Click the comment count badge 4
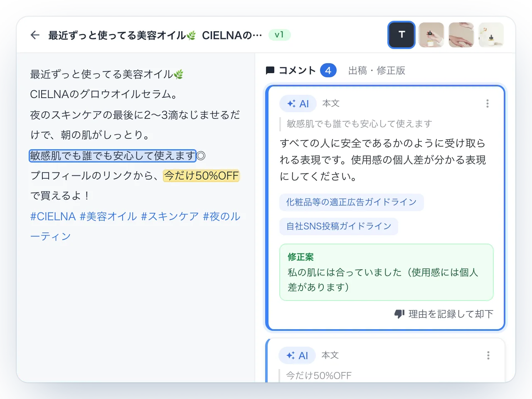The image size is (532, 399). tap(328, 71)
